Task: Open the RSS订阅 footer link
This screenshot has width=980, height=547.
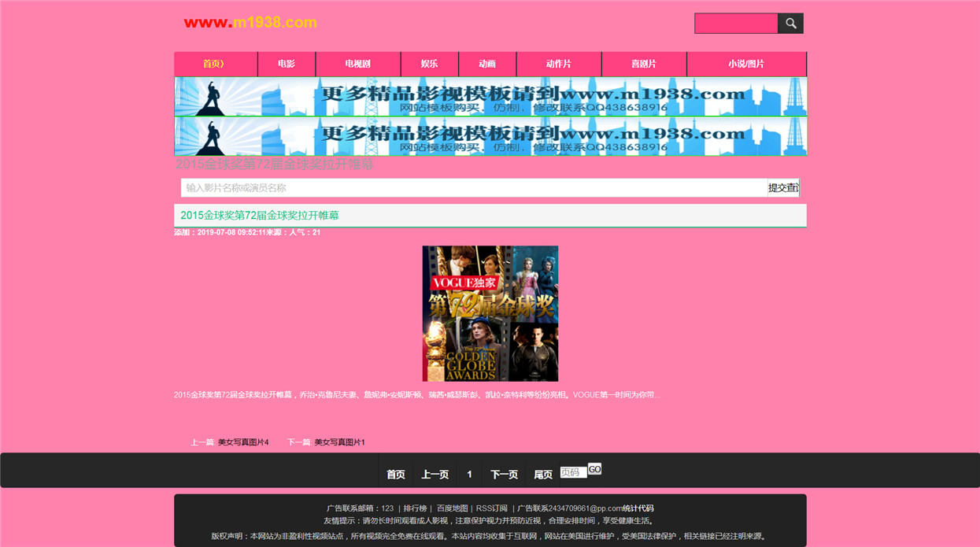Action: tap(492, 508)
